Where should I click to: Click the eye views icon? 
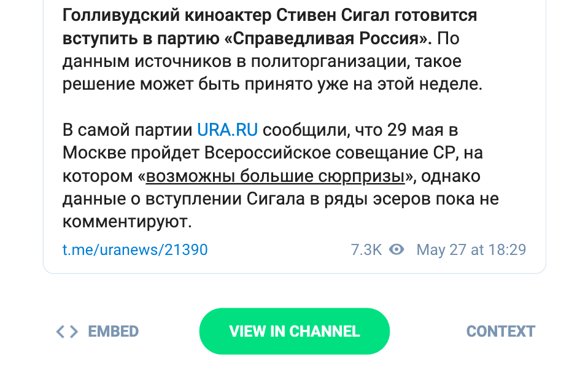coord(397,249)
